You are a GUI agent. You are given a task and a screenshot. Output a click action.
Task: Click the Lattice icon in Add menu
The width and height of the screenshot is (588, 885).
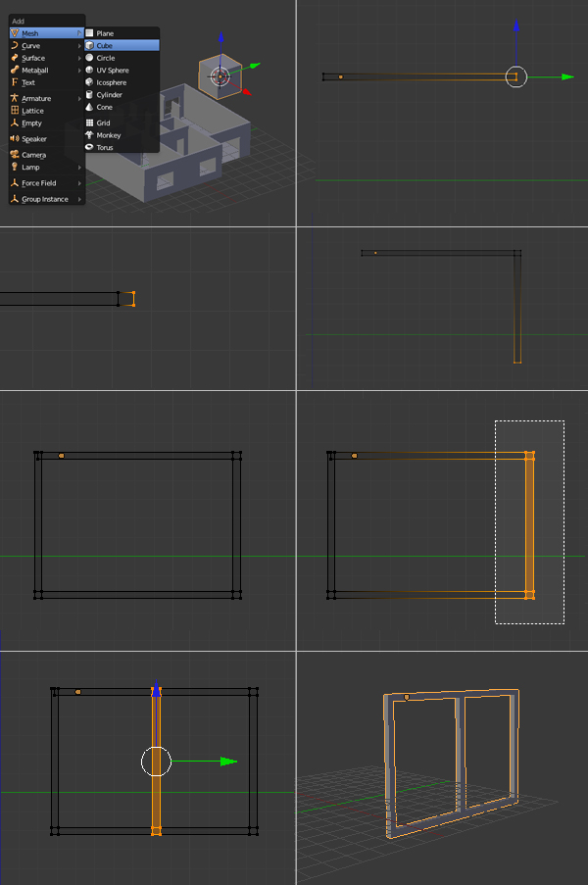coord(15,111)
